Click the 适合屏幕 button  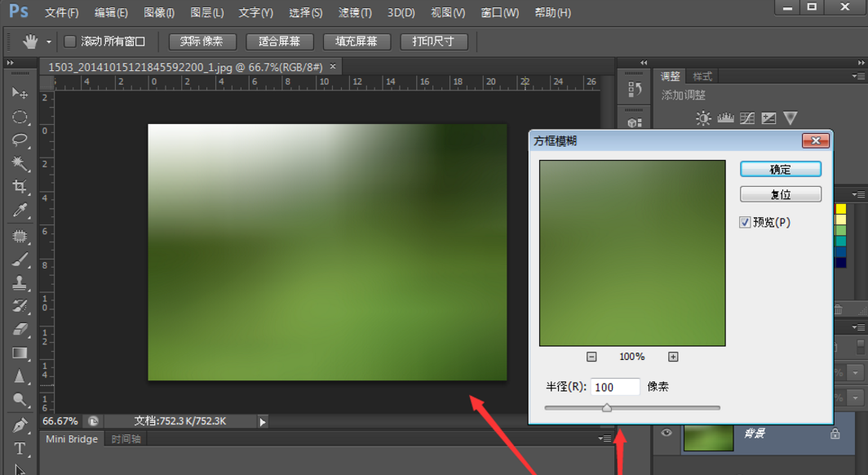click(280, 42)
